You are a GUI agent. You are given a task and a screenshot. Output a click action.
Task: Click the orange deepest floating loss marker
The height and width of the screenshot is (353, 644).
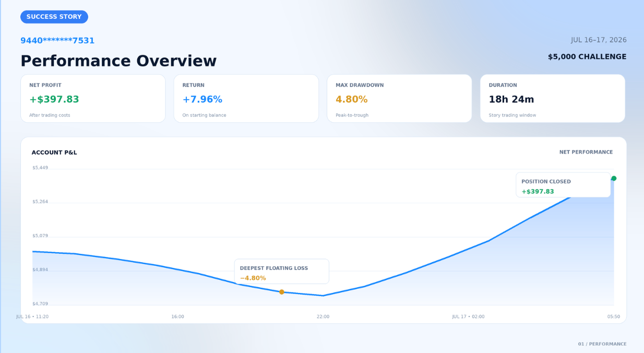282,292
